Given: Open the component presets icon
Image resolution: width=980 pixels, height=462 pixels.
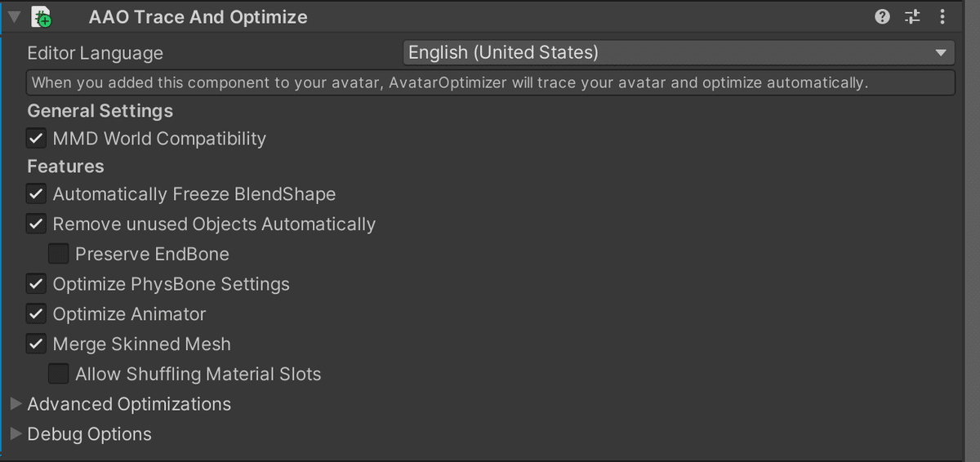Looking at the screenshot, I should click(912, 16).
